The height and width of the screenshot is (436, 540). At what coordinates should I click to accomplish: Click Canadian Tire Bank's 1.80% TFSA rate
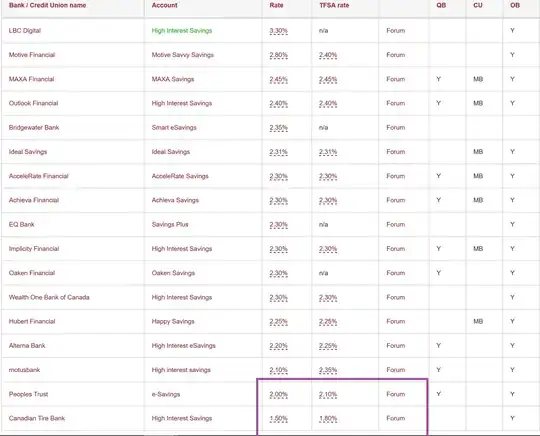coord(328,418)
